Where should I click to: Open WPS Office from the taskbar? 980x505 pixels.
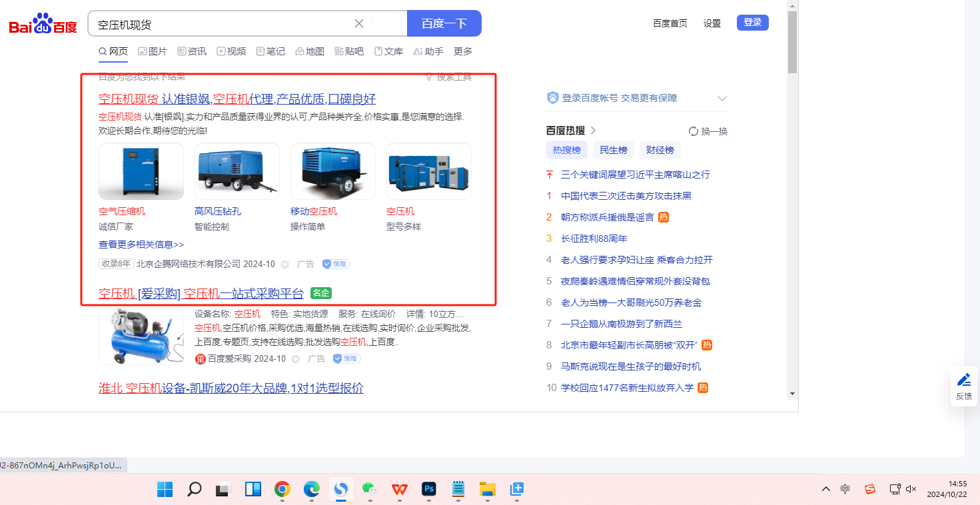(400, 490)
